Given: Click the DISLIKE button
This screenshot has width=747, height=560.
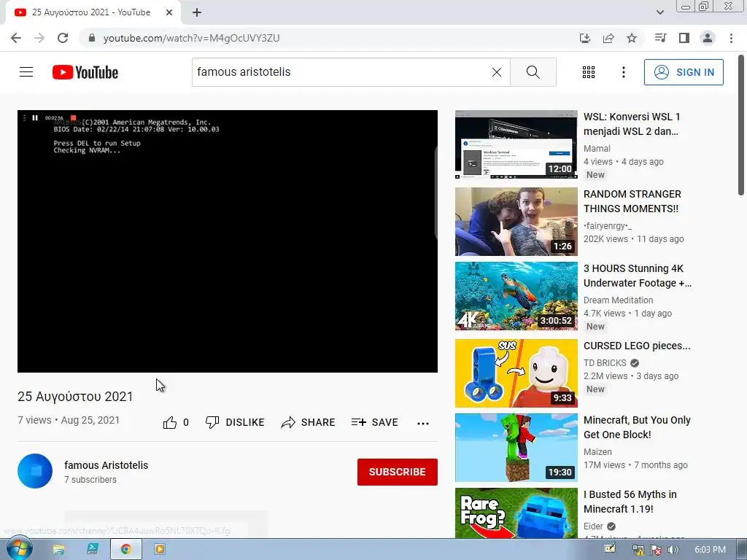Looking at the screenshot, I should [235, 422].
